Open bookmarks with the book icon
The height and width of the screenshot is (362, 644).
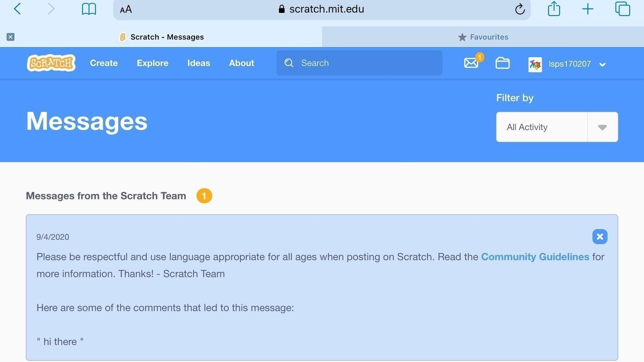89,9
